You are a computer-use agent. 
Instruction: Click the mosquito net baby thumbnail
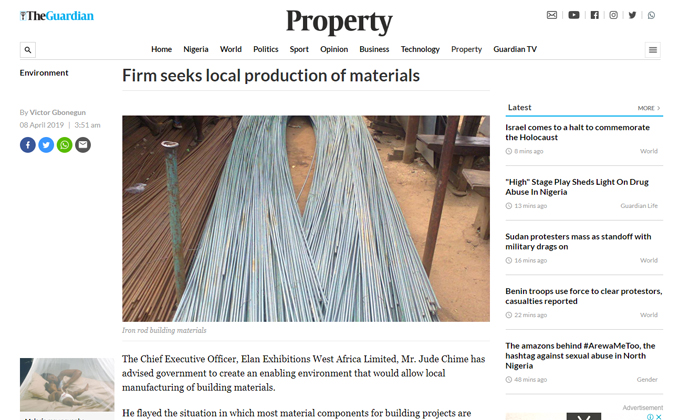[67, 384]
